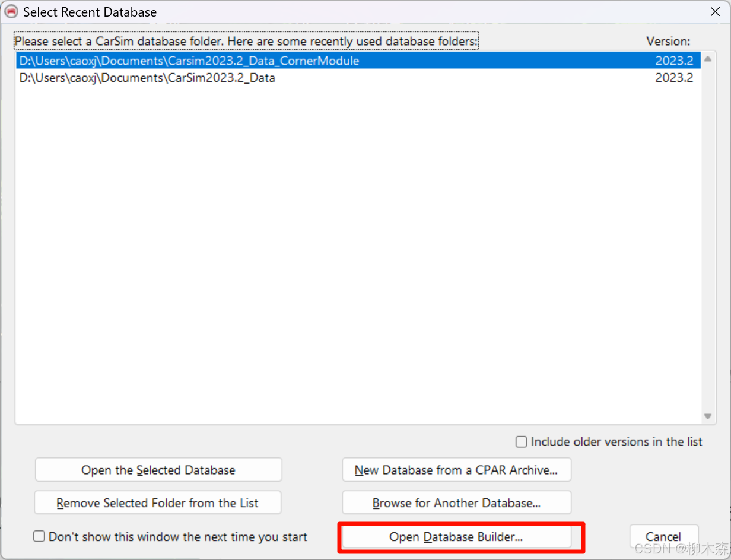Create New Database from a CPAR Archive
The image size is (731, 560).
[456, 470]
